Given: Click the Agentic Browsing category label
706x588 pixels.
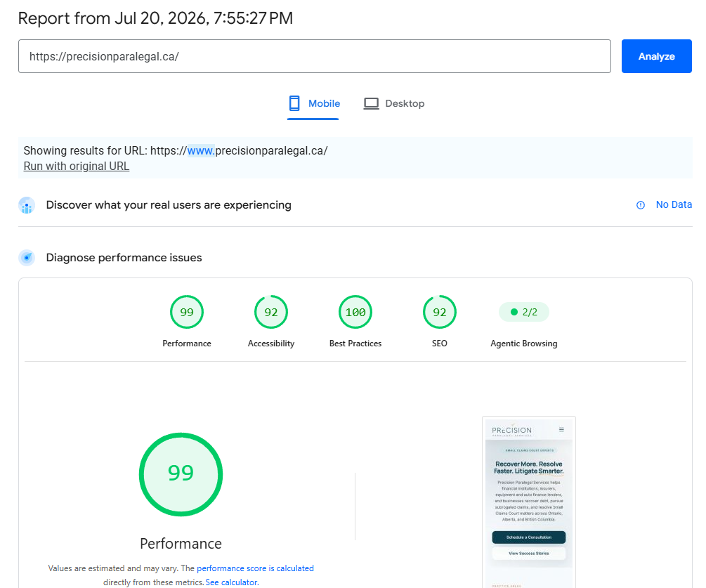Looking at the screenshot, I should click(x=523, y=344).
